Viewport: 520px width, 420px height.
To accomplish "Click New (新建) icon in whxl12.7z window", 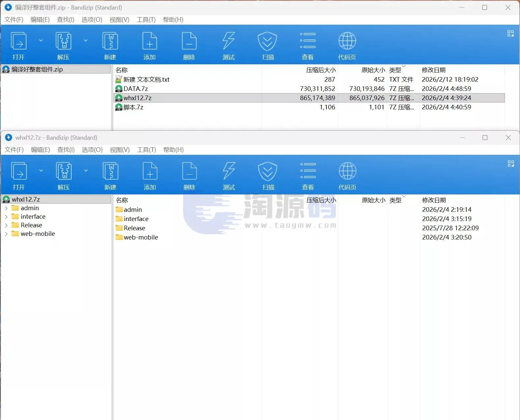I will tap(110, 171).
